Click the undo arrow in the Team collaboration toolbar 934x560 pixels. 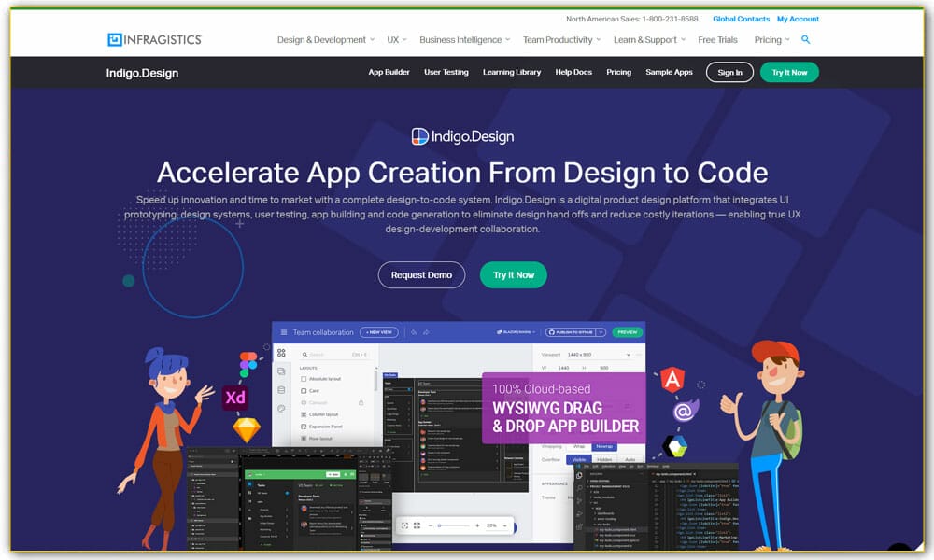tap(417, 332)
